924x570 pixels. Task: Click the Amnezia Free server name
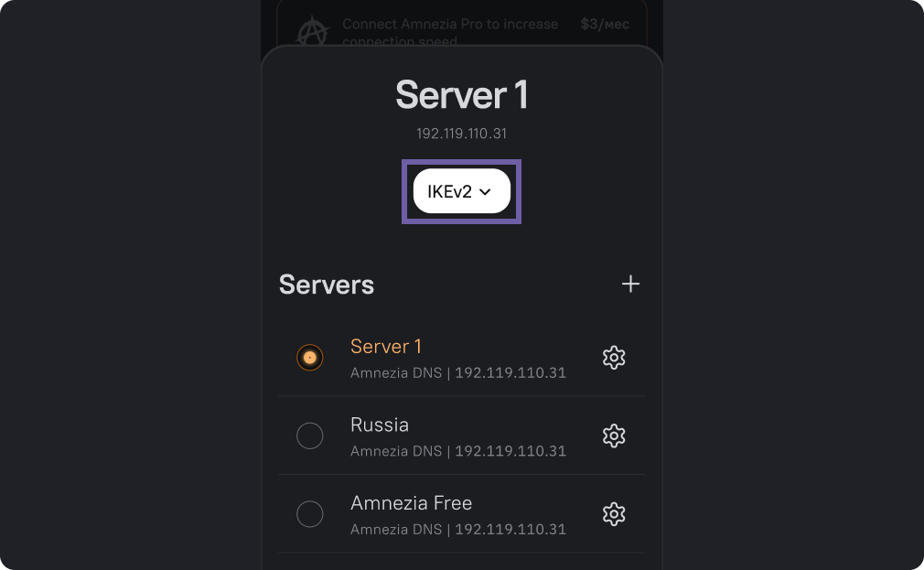pos(411,503)
